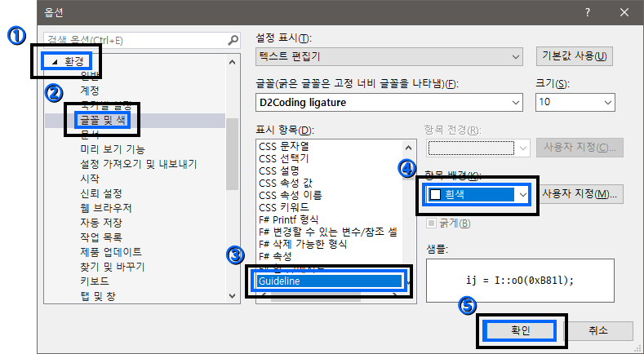Select CSS 설명 display item

279,170
